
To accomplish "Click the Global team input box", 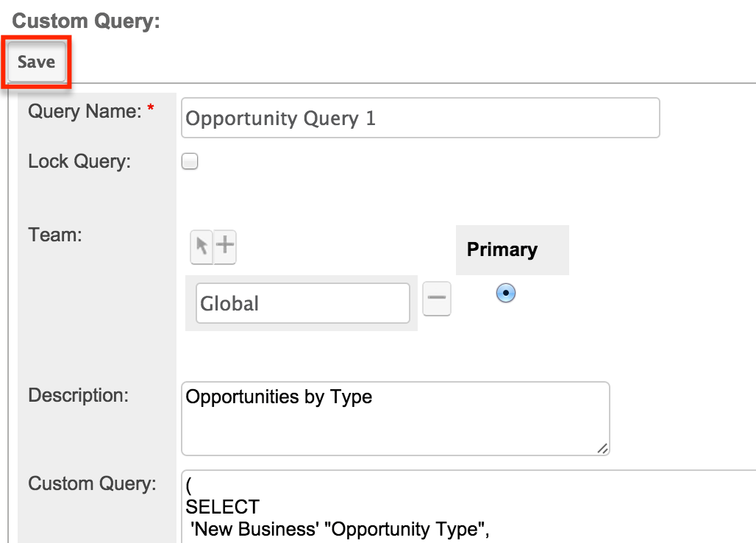I will [302, 302].
